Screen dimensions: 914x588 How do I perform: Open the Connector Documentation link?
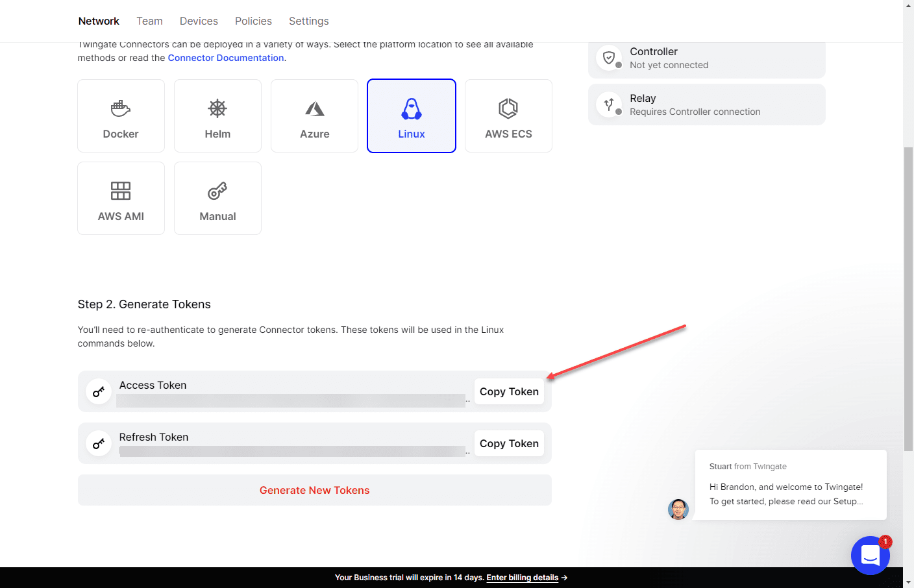point(226,58)
